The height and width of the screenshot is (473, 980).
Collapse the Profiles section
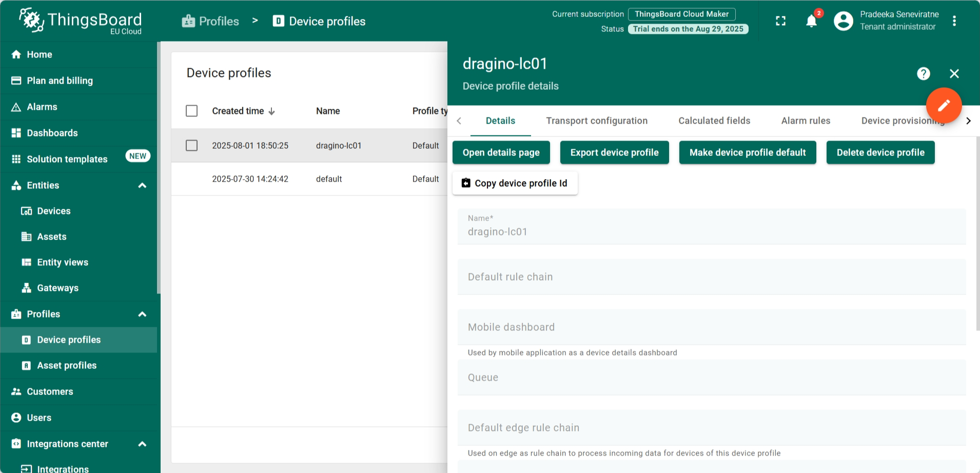tap(143, 314)
